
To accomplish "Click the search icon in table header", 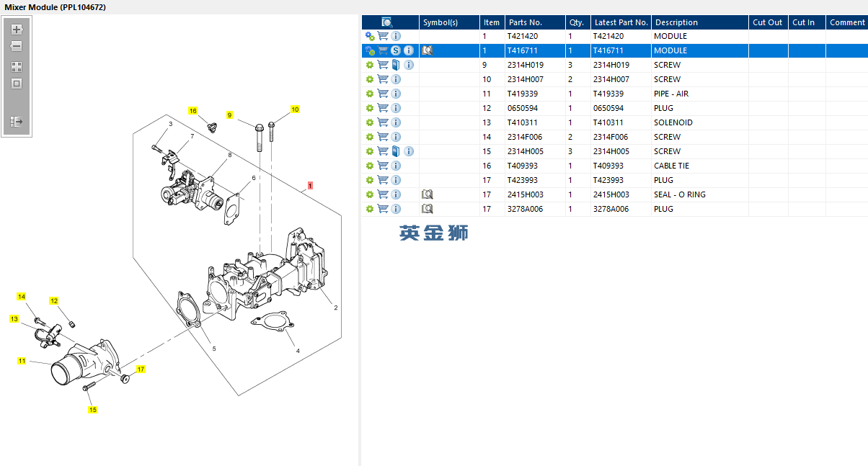I will tap(387, 22).
